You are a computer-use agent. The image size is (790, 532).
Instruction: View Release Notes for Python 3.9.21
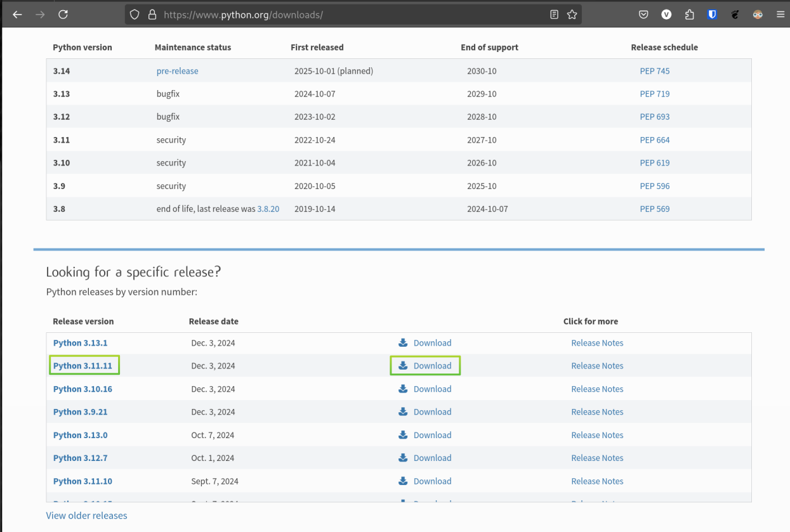[x=597, y=412]
